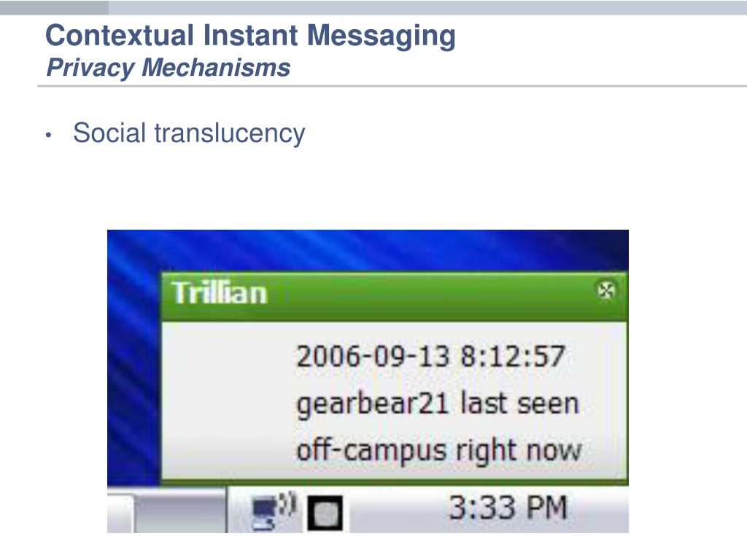Click the bullet dot before Social translucency
Screen dimensions: 747x560
point(49,135)
